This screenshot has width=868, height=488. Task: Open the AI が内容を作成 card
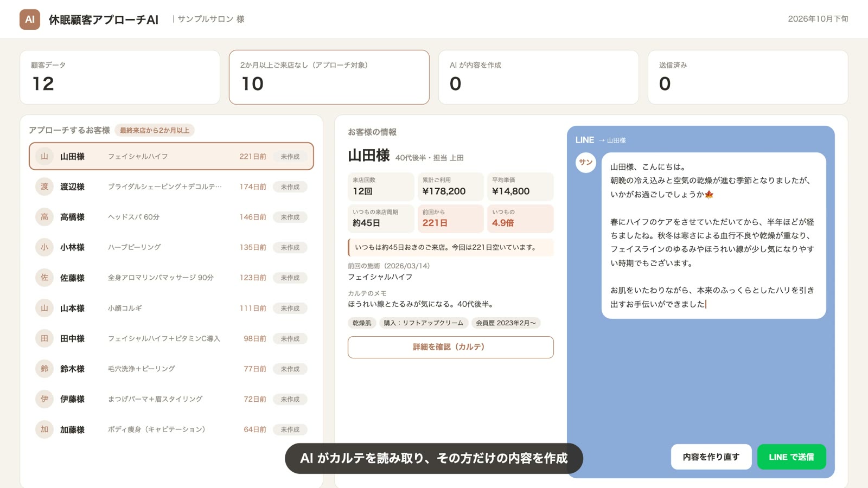[x=539, y=77]
